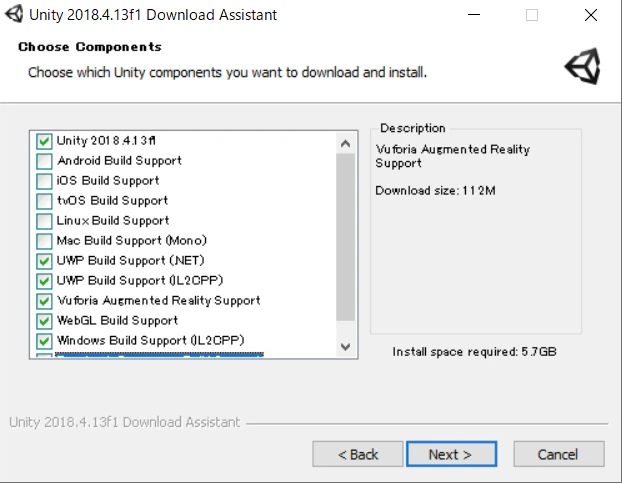Screen dimensions: 622x483
Task: Enable Linux Build Support checkbox
Action: [x=44, y=221]
